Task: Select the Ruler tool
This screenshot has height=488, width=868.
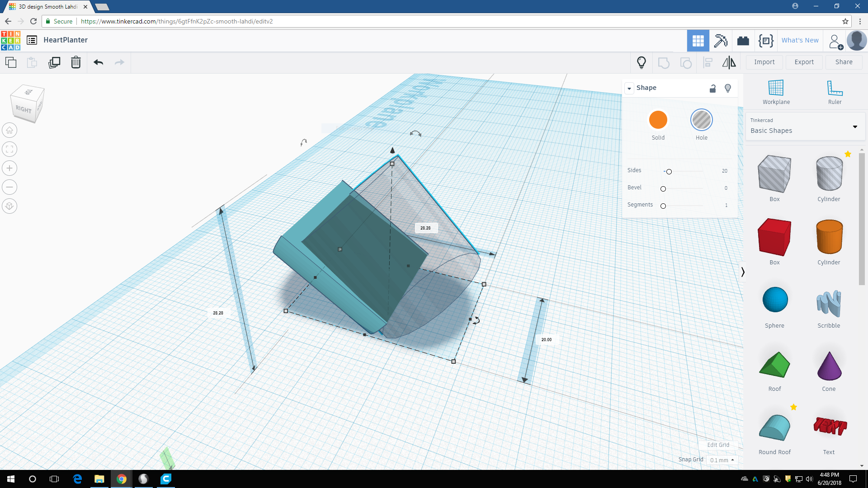Action: [x=835, y=92]
